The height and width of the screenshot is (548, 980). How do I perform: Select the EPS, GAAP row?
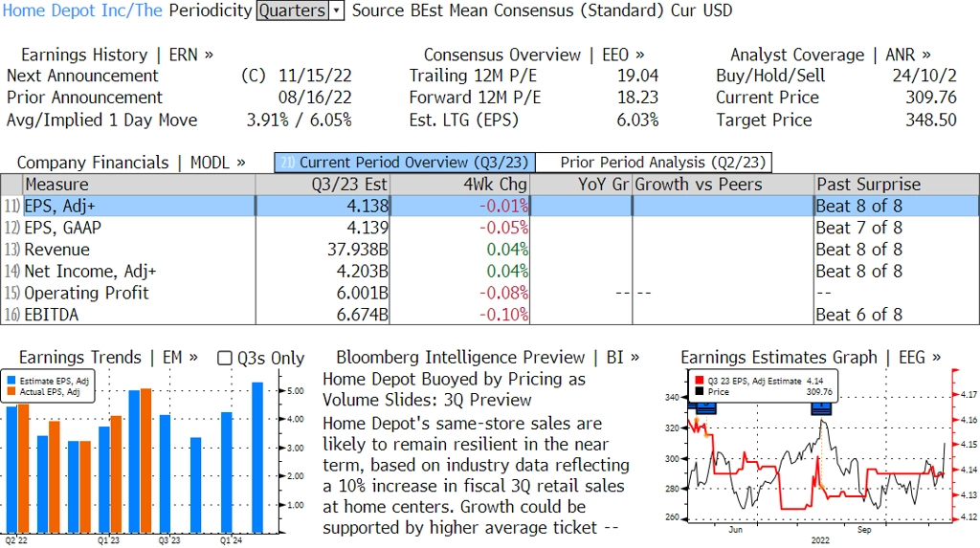click(x=490, y=228)
